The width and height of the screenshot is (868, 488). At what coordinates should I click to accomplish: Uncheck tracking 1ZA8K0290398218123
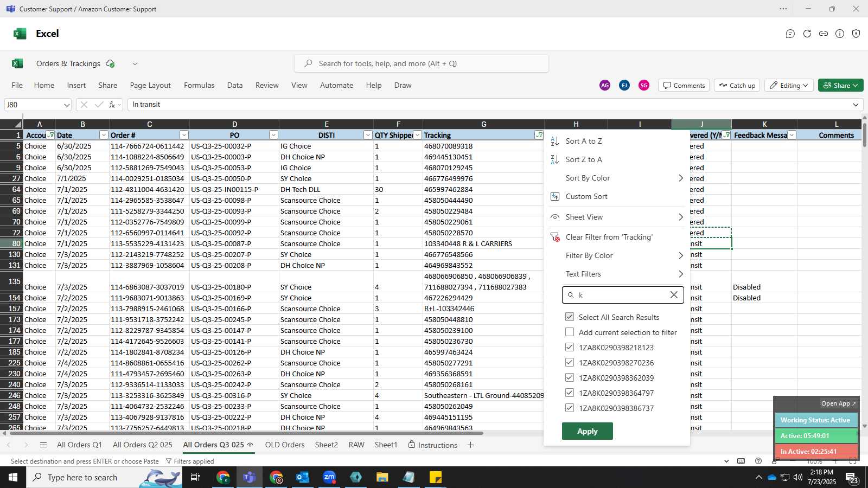coord(570,347)
